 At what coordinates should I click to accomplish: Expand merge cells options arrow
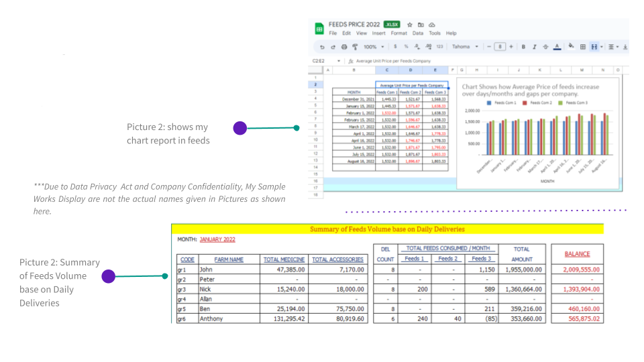tap(602, 47)
